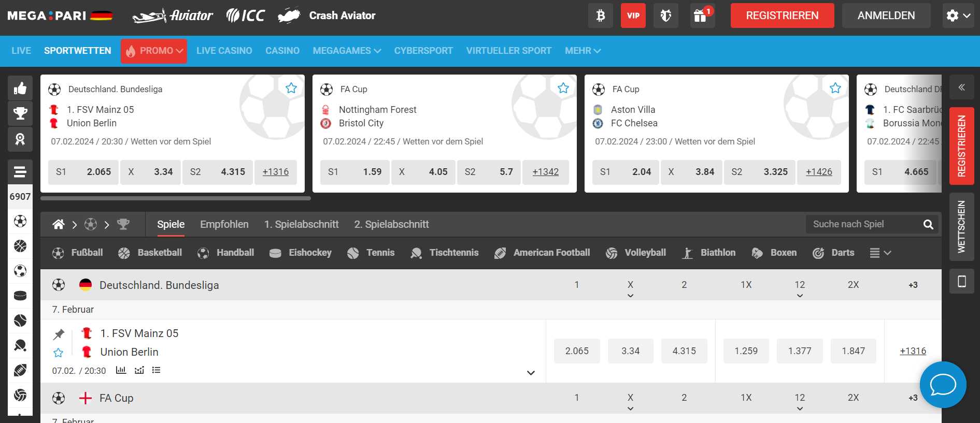The image size is (980, 423).
Task: Filter by Biathlon sport
Action: coord(708,253)
